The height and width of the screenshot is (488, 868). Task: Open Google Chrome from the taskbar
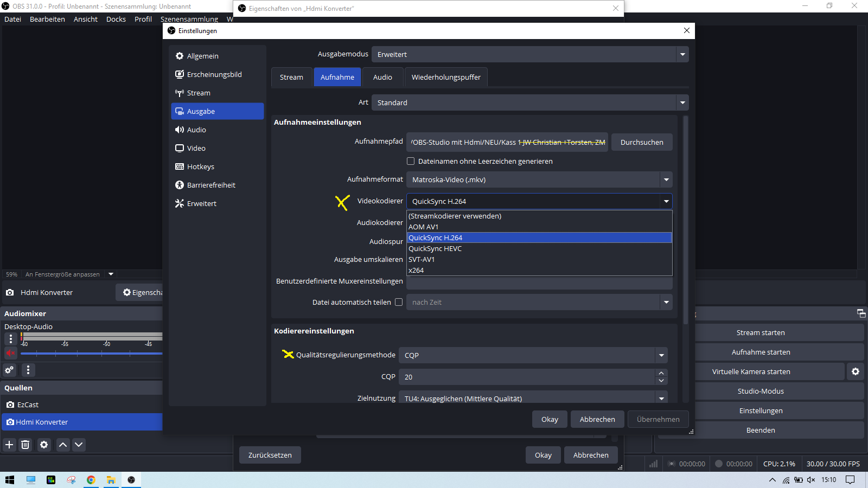[x=91, y=480]
